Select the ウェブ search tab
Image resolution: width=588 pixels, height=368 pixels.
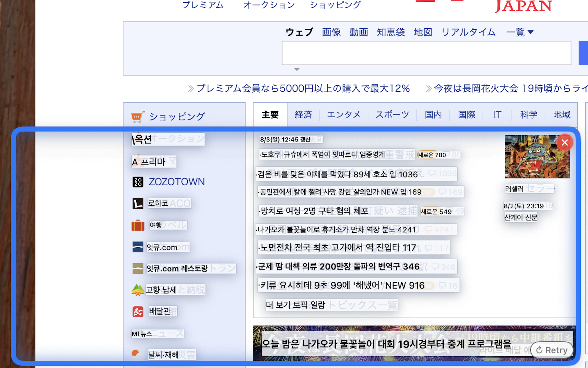click(299, 32)
